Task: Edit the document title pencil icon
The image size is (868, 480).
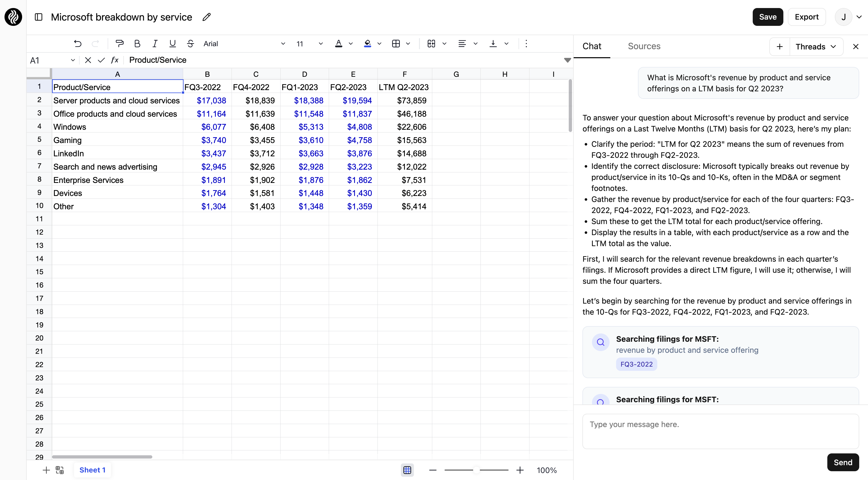Action: click(206, 17)
